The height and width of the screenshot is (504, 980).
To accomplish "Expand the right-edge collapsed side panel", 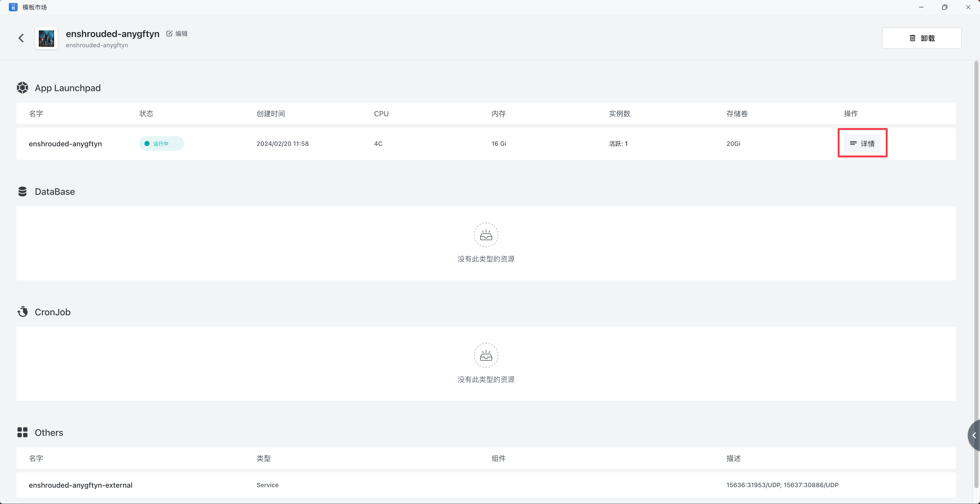I will [x=974, y=435].
